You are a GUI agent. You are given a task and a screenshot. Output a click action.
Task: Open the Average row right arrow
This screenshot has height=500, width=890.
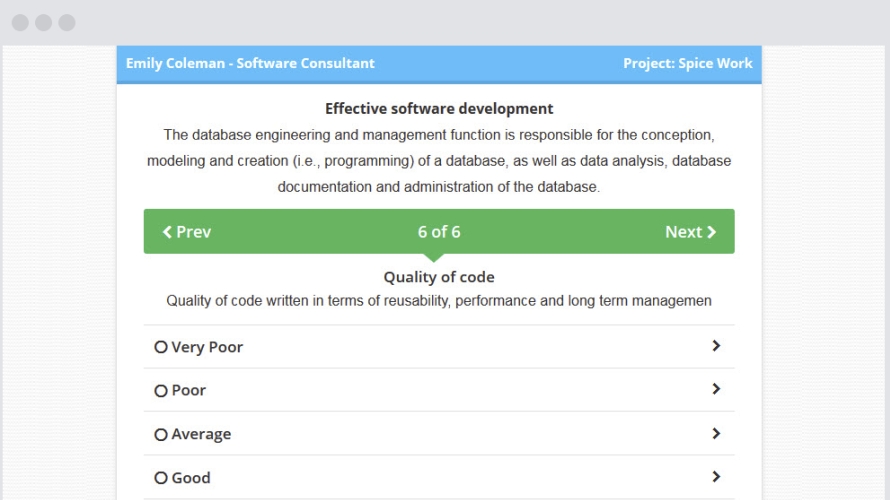[715, 434]
